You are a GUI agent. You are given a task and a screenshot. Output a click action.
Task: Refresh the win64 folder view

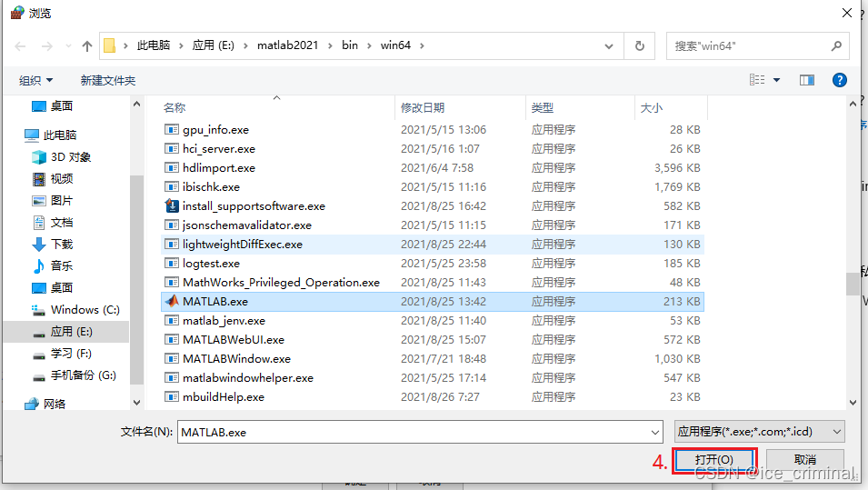click(x=639, y=46)
